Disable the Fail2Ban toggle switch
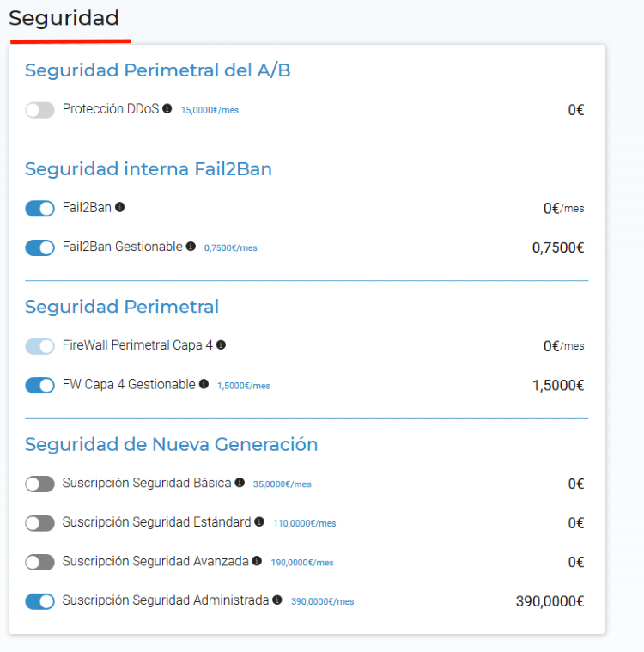644x652 pixels. [x=39, y=209]
